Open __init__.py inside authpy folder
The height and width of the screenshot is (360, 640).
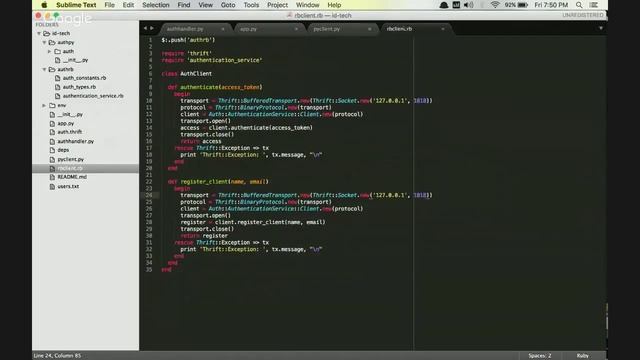click(x=76, y=60)
